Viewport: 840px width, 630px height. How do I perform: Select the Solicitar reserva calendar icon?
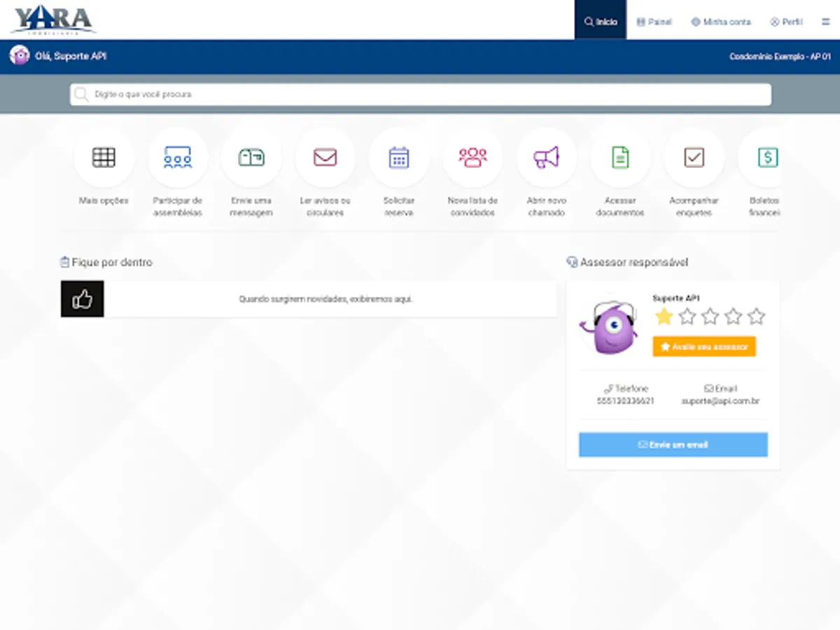(x=399, y=157)
